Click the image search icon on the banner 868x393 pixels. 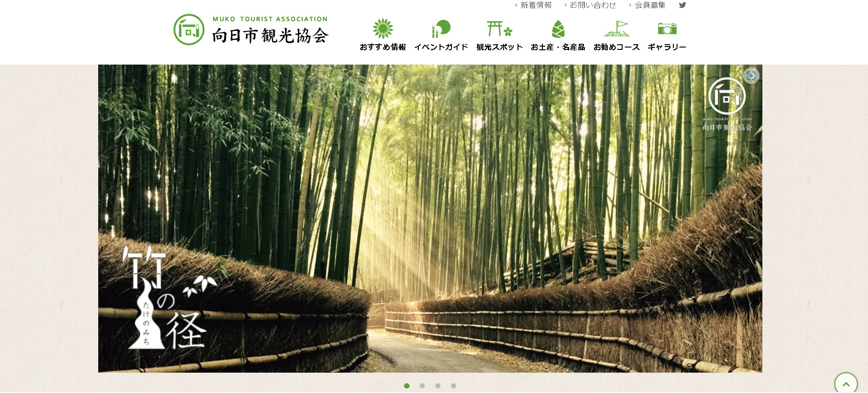coord(751,76)
